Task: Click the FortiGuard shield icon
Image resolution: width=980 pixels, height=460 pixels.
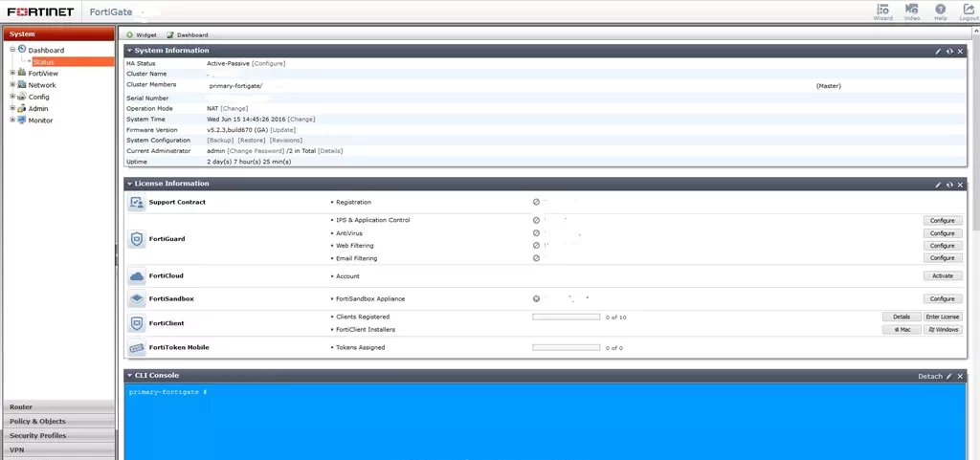Action: pyautogui.click(x=136, y=239)
